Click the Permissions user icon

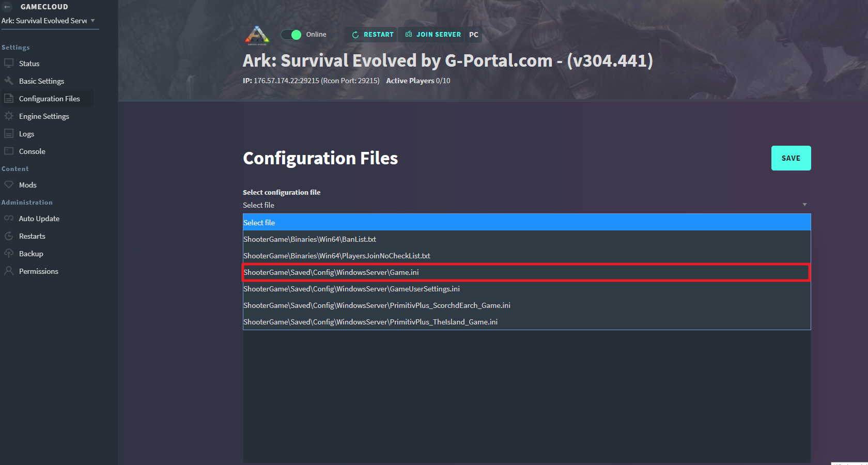click(9, 271)
